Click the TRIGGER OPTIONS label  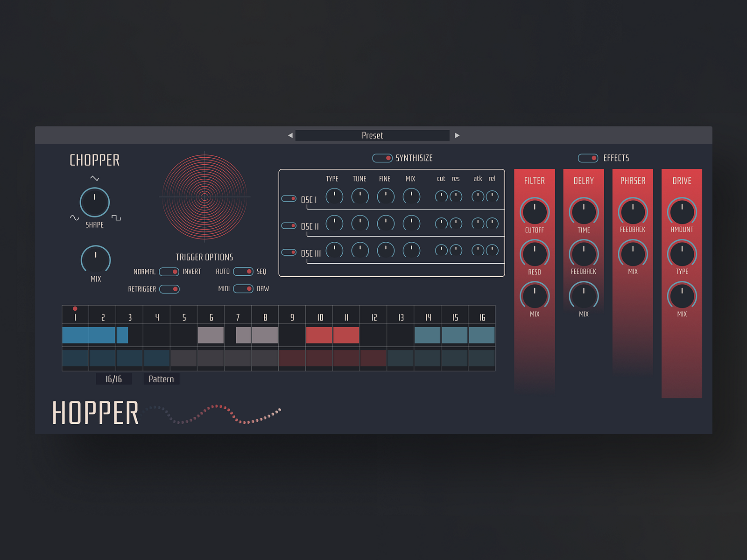[204, 257]
